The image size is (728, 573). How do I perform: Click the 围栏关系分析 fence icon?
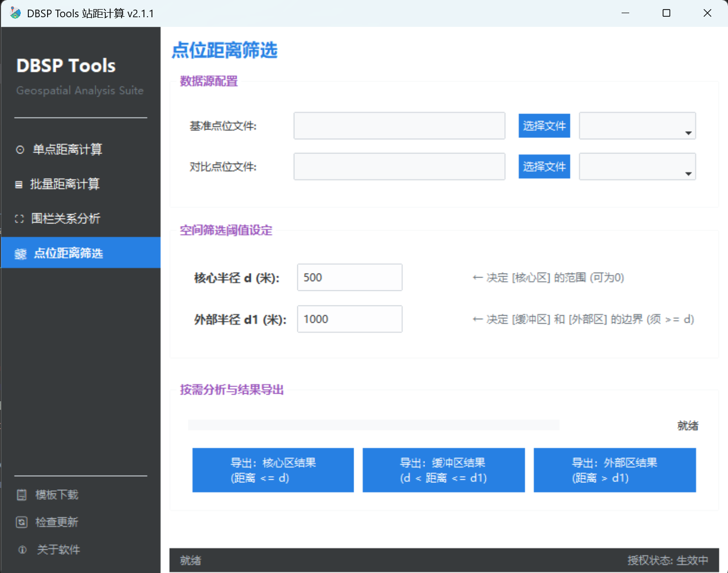pos(20,218)
